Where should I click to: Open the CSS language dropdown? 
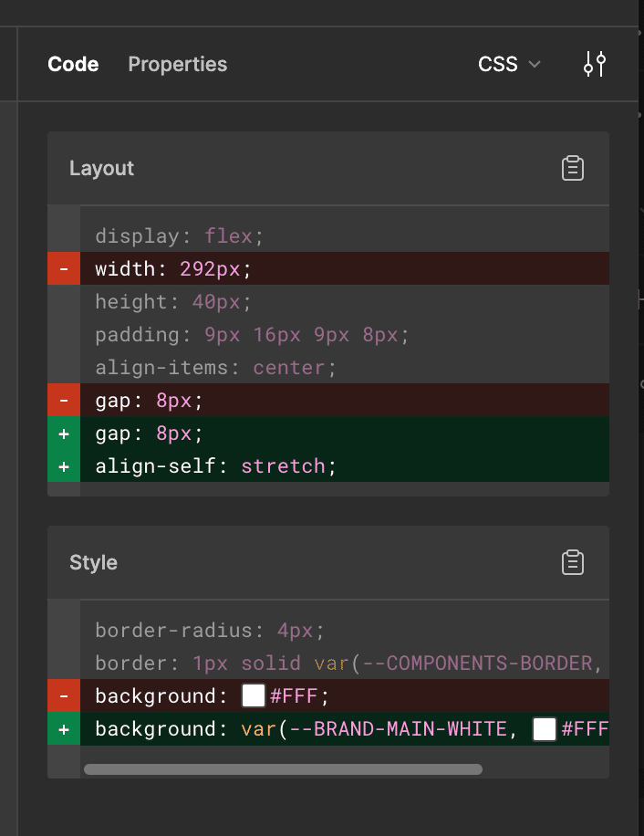[x=498, y=65]
